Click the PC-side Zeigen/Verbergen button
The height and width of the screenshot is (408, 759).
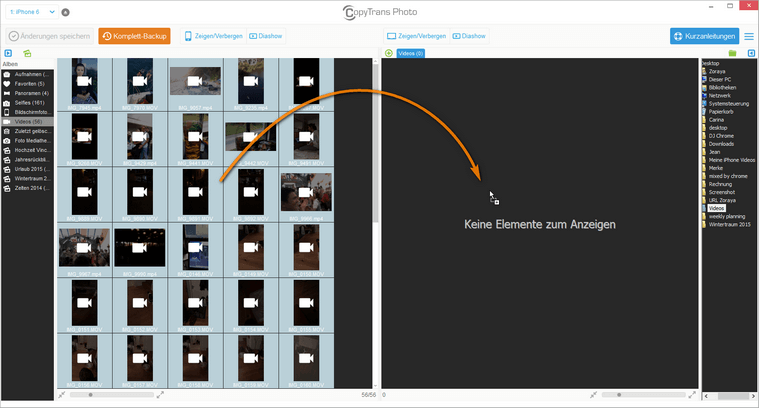[x=417, y=36]
